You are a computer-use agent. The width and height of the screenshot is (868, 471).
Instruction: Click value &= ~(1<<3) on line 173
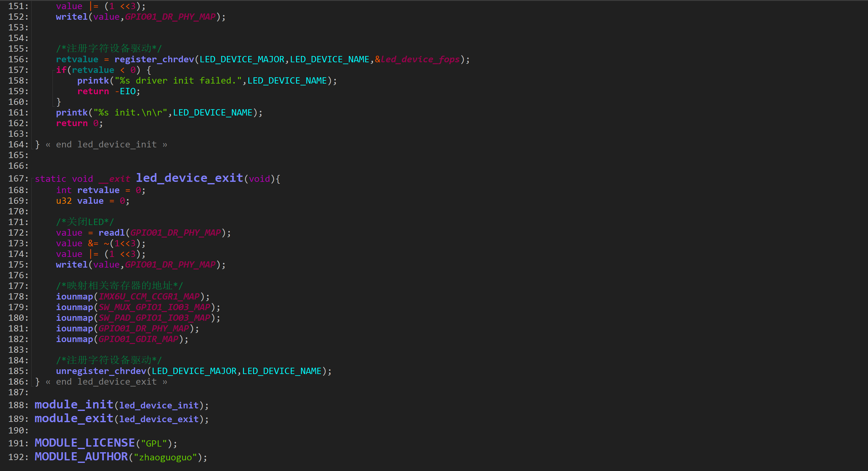(x=101, y=243)
